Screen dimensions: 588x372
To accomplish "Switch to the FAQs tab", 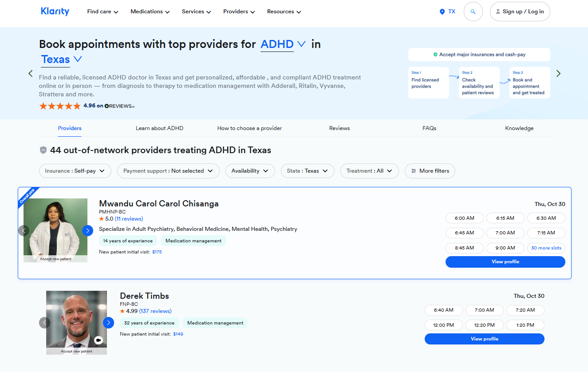I will point(429,128).
